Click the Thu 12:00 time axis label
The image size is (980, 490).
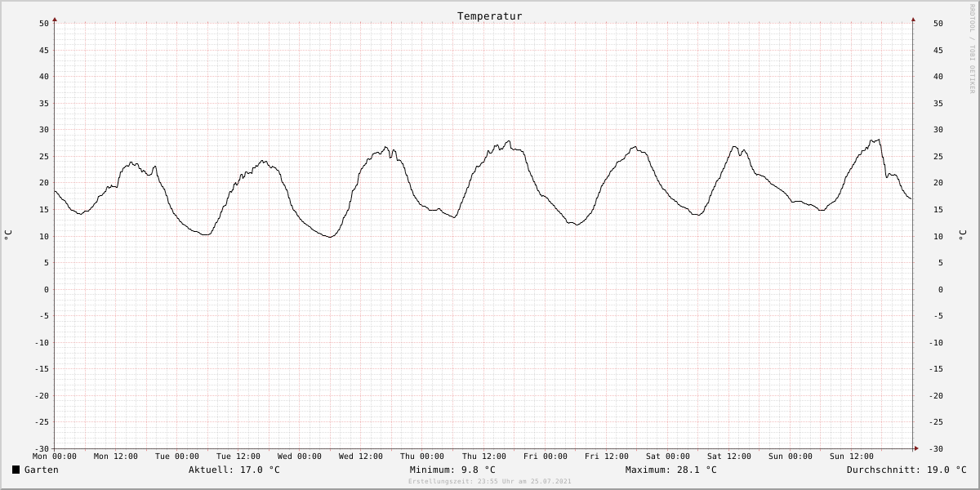pyautogui.click(x=484, y=457)
